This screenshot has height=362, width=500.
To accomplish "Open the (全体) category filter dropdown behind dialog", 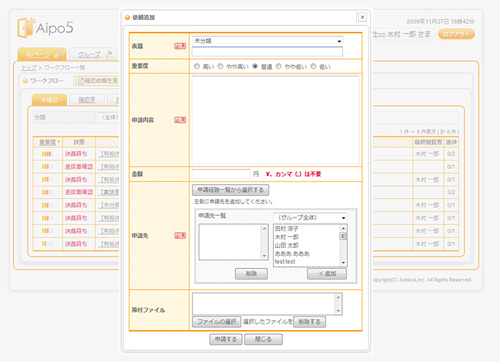I will click(x=109, y=117).
